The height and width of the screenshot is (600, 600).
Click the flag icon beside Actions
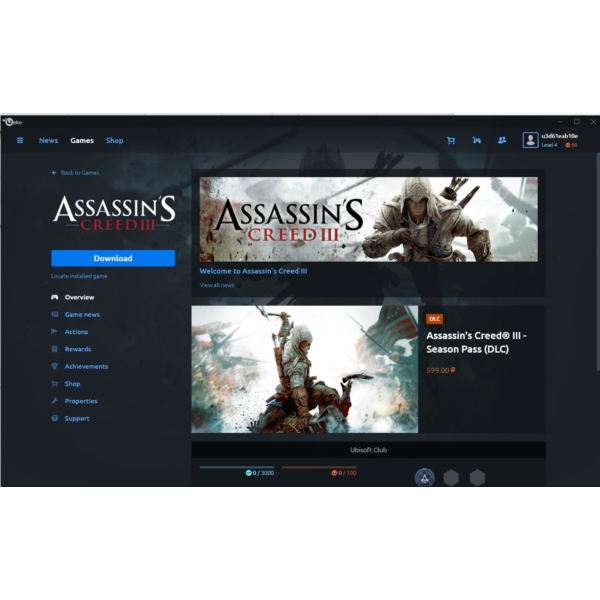click(54, 331)
